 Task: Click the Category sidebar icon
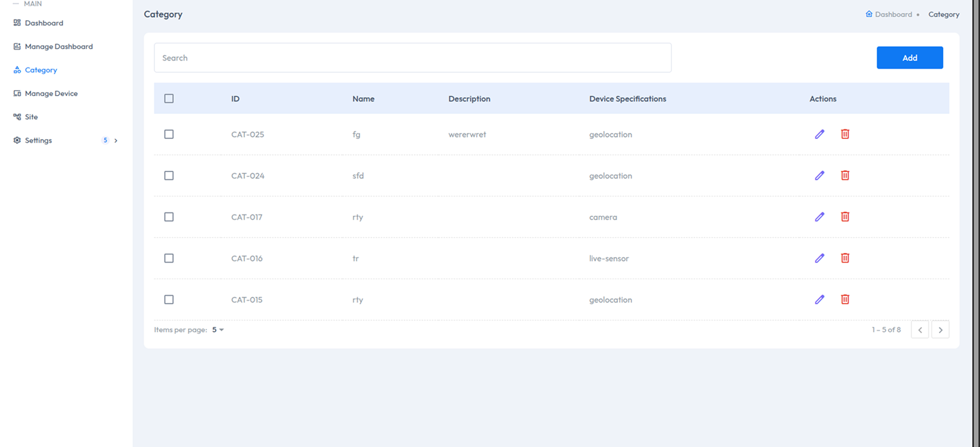click(17, 70)
